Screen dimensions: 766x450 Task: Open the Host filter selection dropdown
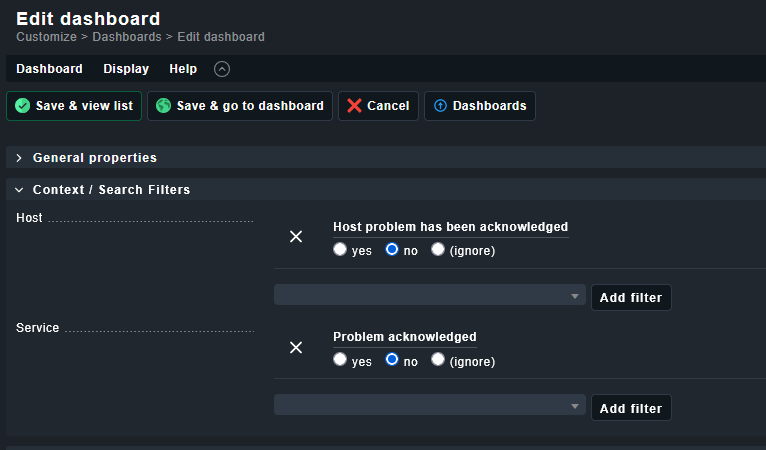tap(429, 296)
